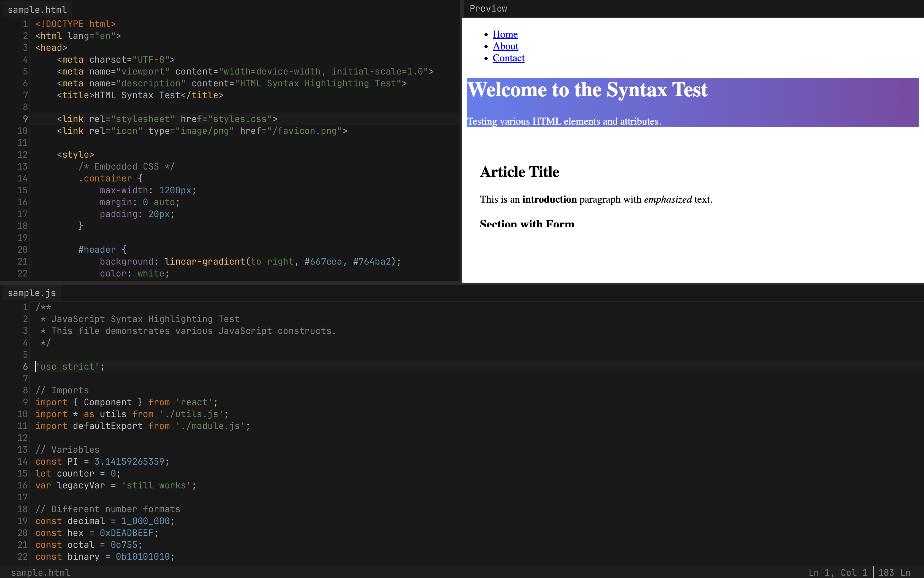This screenshot has width=924, height=578.
Task: Click the 'const PI = 3.14159265359' line
Action: click(102, 461)
